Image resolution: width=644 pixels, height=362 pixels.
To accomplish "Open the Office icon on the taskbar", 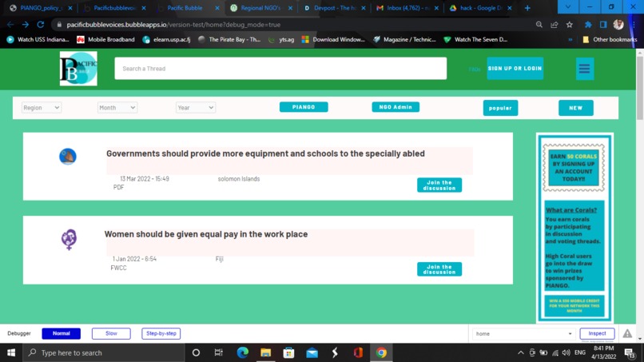I will (358, 352).
